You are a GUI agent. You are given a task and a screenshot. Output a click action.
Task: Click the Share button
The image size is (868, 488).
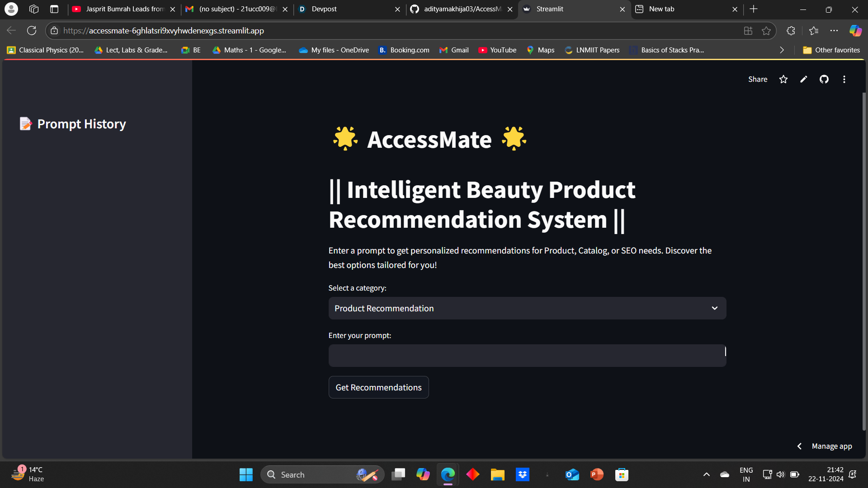758,80
